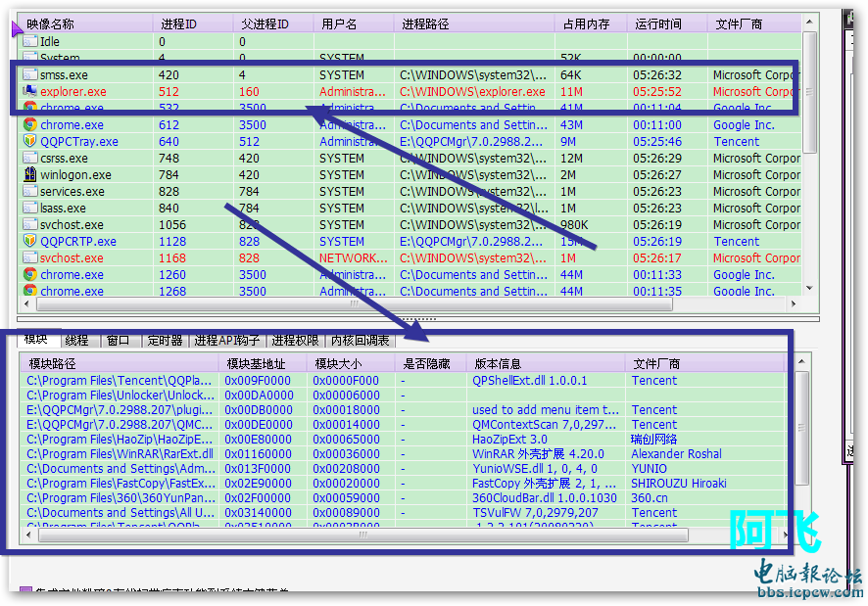Click icon of svchost.exe with PID 1056

pos(30,224)
